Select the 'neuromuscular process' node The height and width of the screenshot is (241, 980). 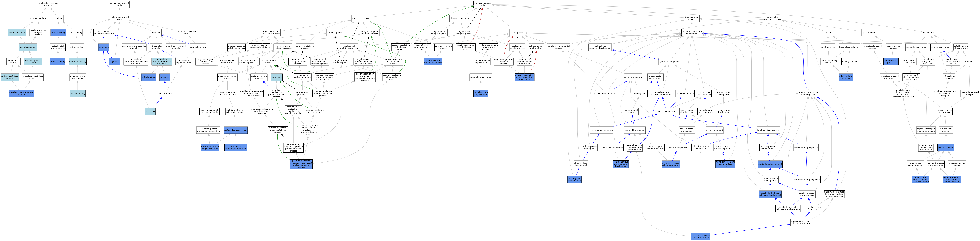click(x=891, y=61)
